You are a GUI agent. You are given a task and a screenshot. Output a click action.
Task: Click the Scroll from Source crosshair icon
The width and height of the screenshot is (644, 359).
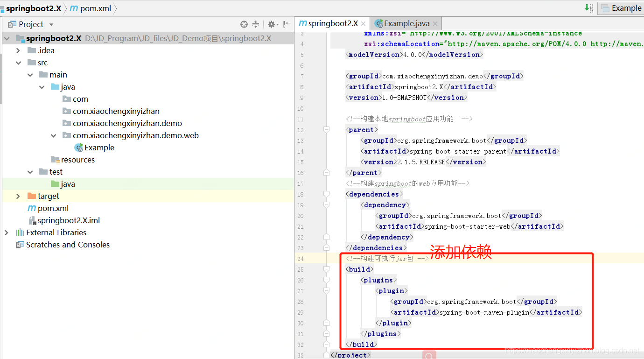click(244, 24)
